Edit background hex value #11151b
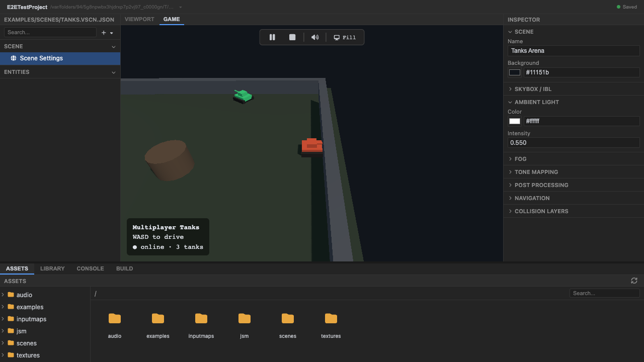The image size is (644, 362). click(582, 72)
